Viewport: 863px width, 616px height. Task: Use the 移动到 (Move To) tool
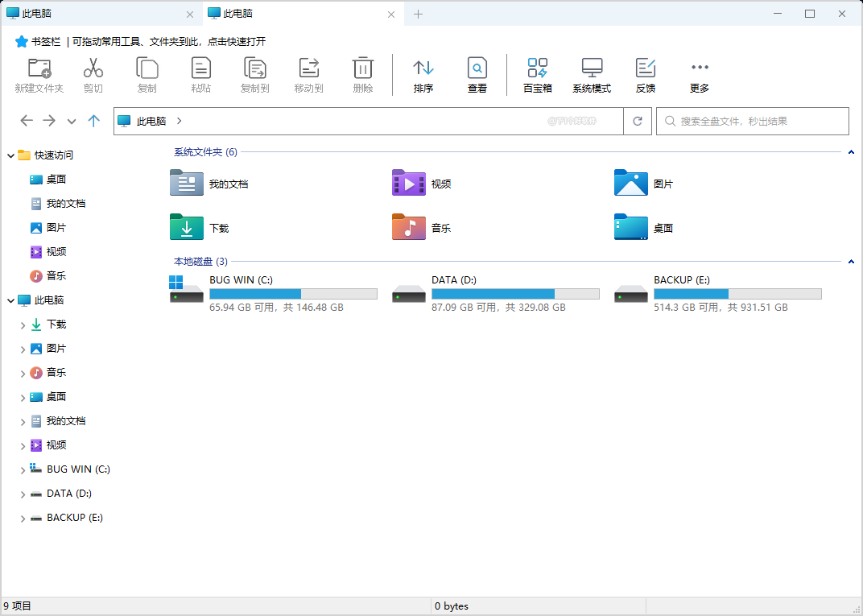(x=308, y=74)
